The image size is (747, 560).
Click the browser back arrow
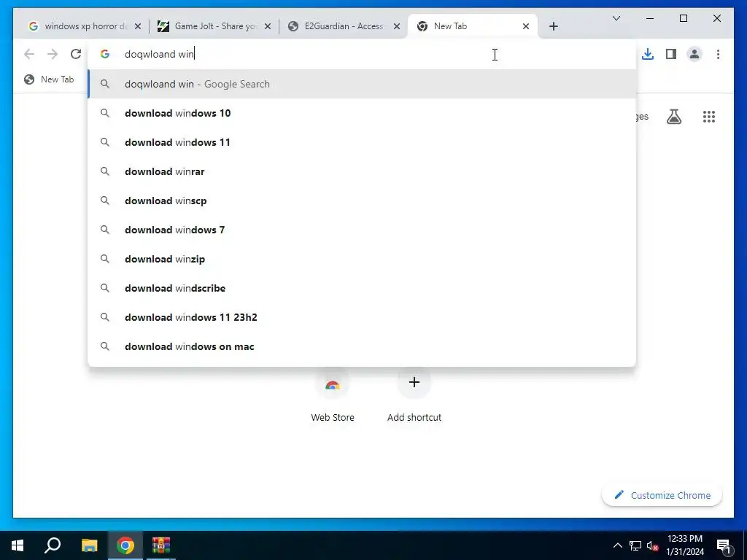29,54
